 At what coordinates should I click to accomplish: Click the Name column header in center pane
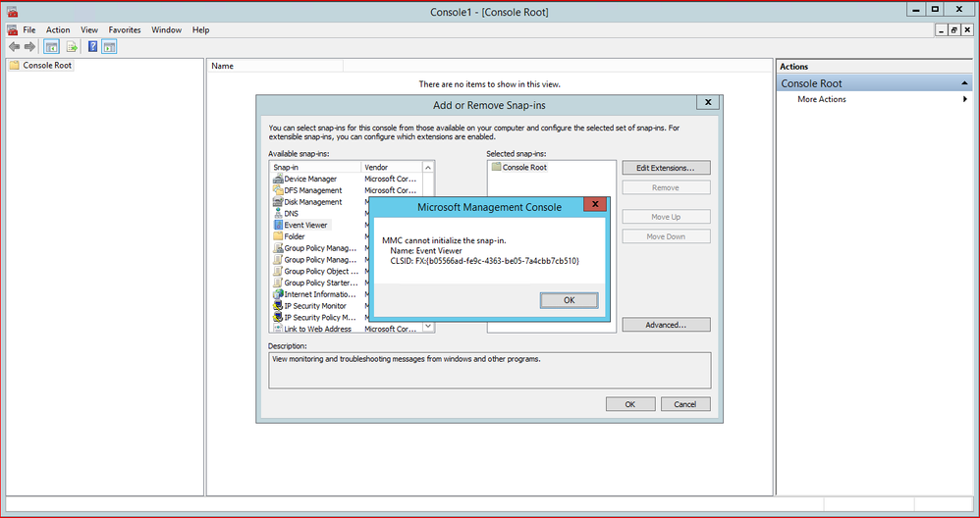[x=275, y=66]
